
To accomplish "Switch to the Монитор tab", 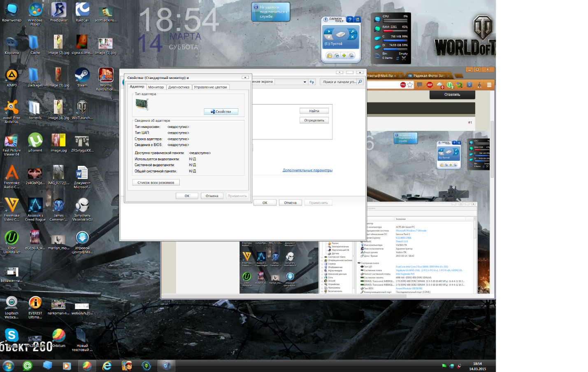I will click(x=156, y=87).
